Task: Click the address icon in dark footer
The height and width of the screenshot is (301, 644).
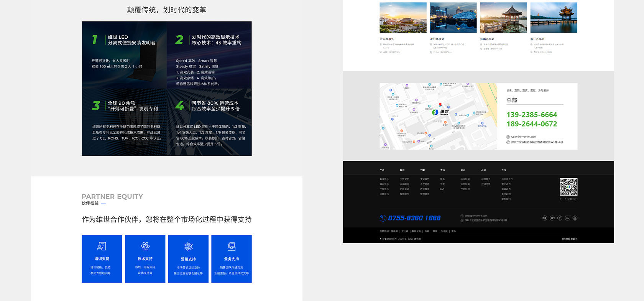Action: pos(462,220)
